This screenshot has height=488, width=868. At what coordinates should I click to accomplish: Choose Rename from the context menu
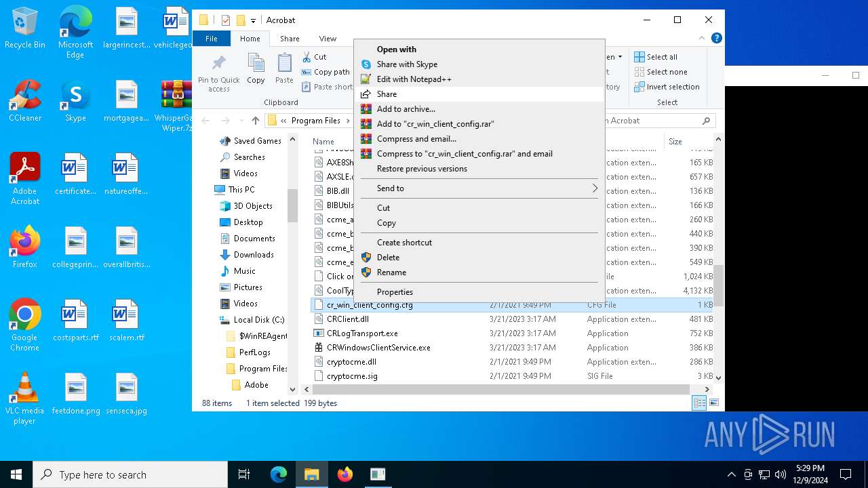coord(479,272)
